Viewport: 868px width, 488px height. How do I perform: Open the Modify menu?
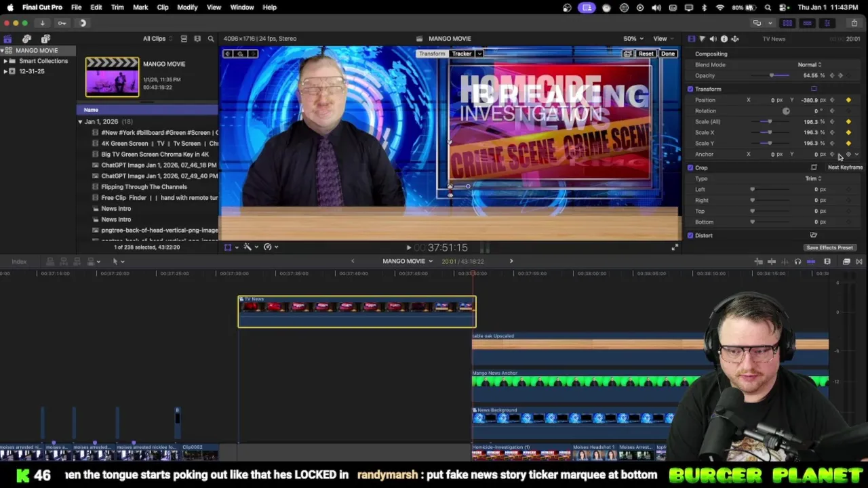pos(187,7)
